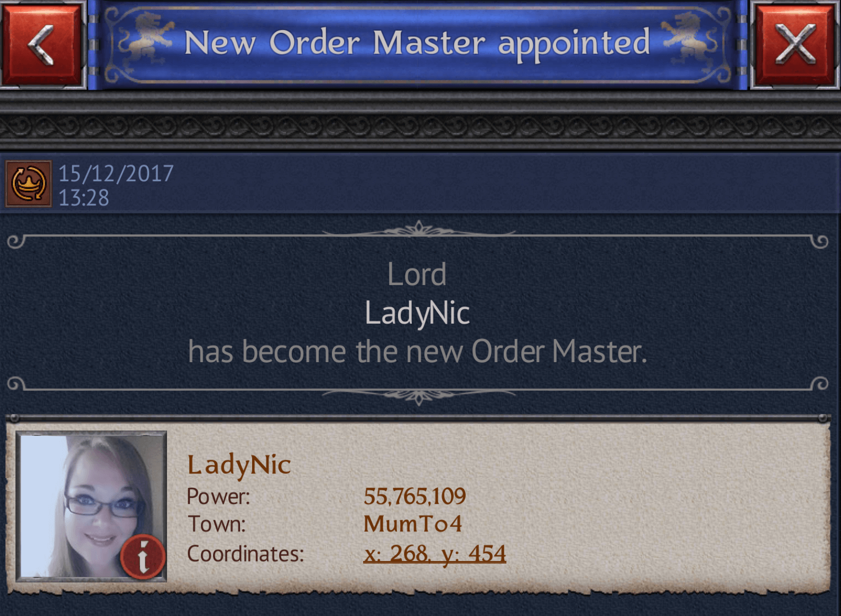The image size is (841, 616).
Task: Open LadyNic's profile portrait
Action: 91,506
